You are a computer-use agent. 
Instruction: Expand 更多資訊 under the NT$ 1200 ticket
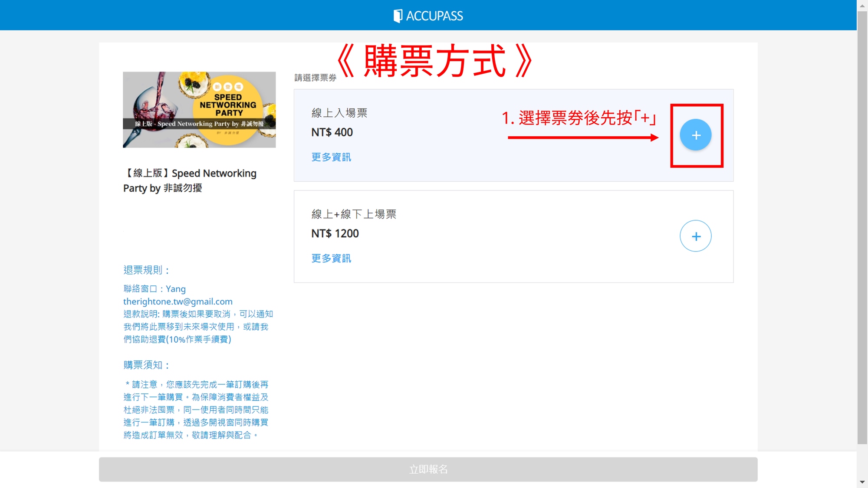point(331,258)
